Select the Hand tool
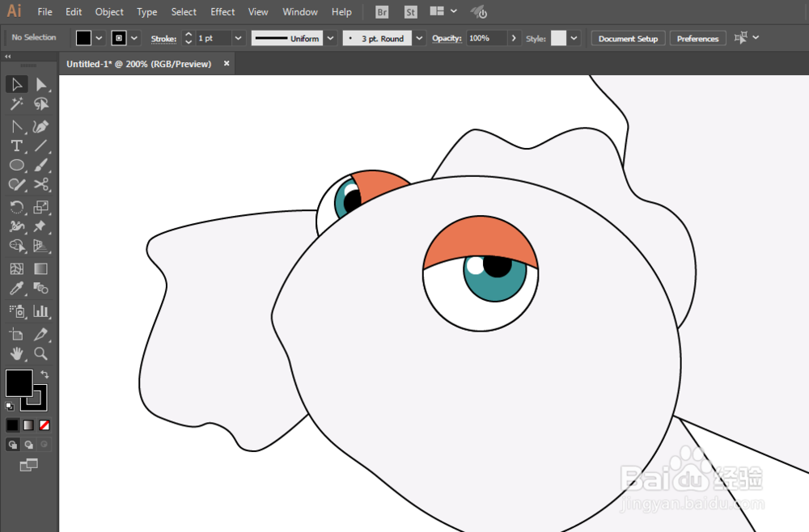This screenshot has height=532, width=809. (x=16, y=353)
